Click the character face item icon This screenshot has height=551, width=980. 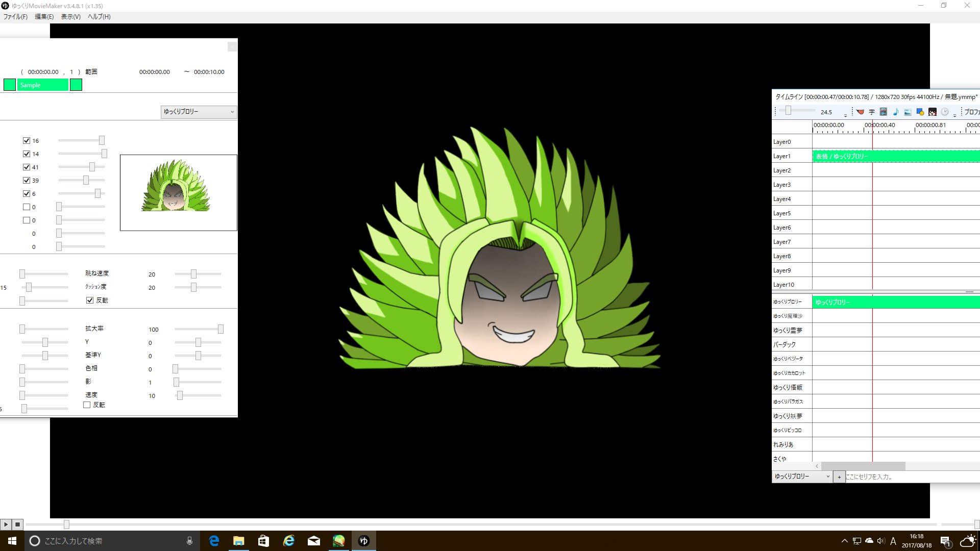tap(933, 112)
